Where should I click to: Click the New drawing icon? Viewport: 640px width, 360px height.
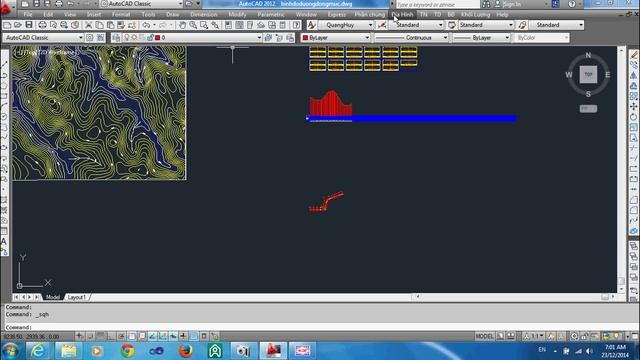tap(7, 25)
